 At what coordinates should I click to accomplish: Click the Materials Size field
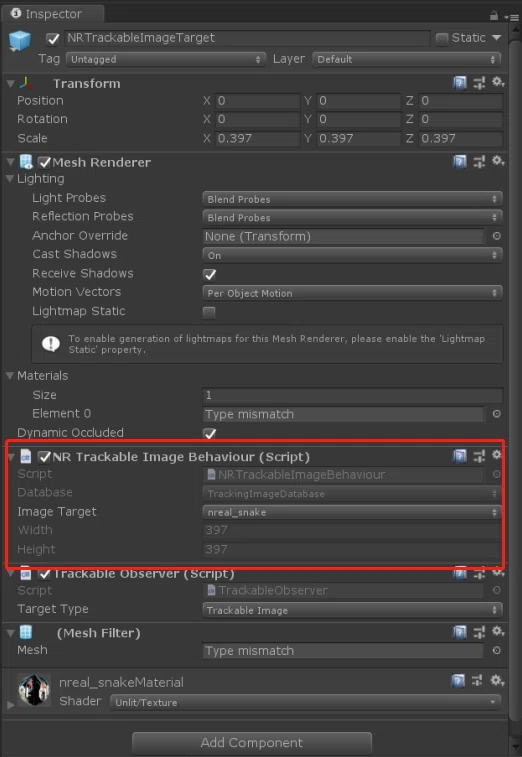click(352, 395)
